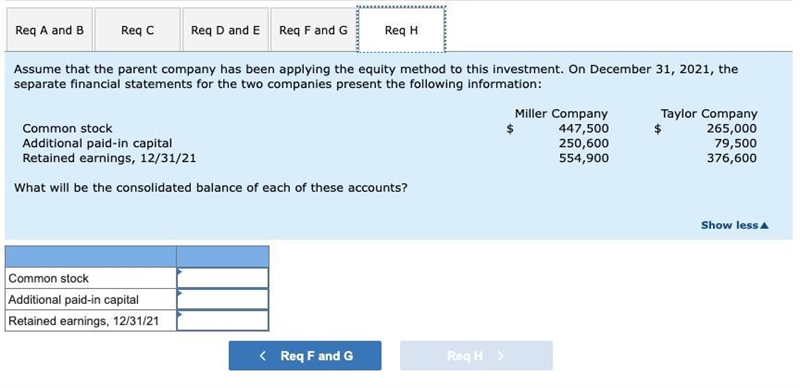This screenshot has height=388, width=800.
Task: Go to the Req F and G tab
Action: coord(313,30)
